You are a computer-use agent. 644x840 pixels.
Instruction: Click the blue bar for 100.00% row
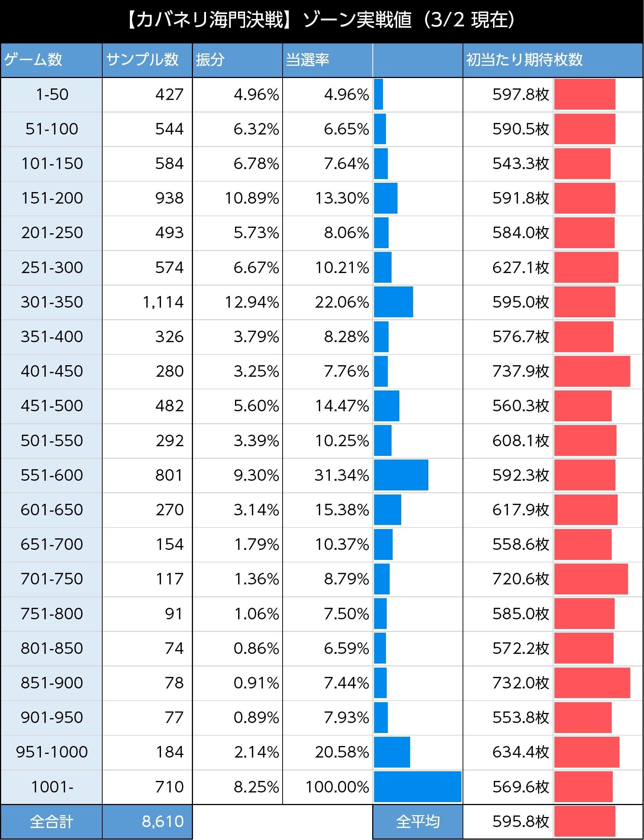pyautogui.click(x=418, y=787)
